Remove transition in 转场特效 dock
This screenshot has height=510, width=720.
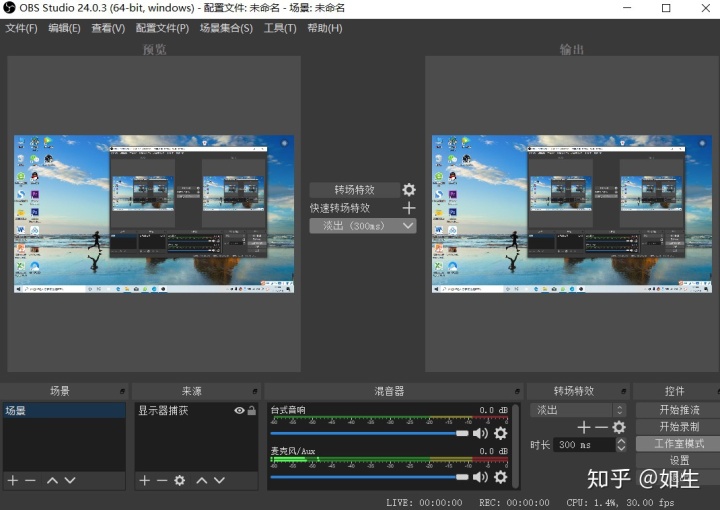coord(601,427)
